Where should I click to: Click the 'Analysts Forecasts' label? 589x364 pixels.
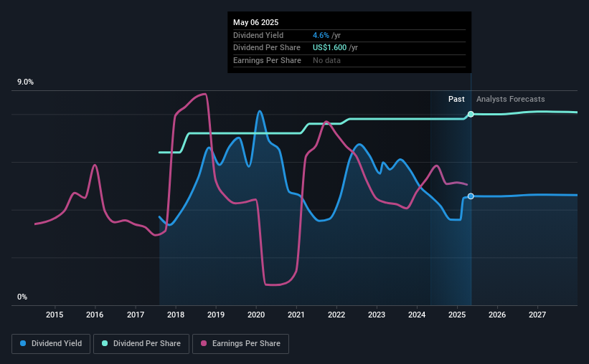point(511,99)
